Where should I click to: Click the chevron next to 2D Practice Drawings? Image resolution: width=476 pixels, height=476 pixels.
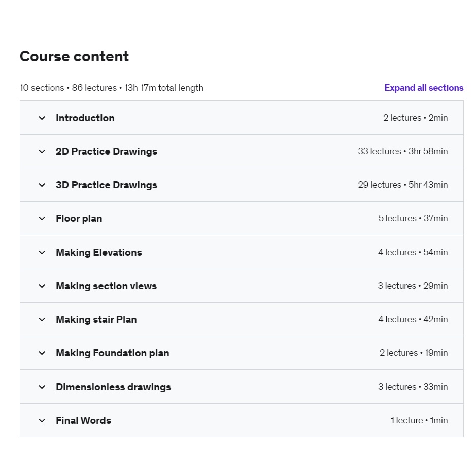tap(42, 152)
